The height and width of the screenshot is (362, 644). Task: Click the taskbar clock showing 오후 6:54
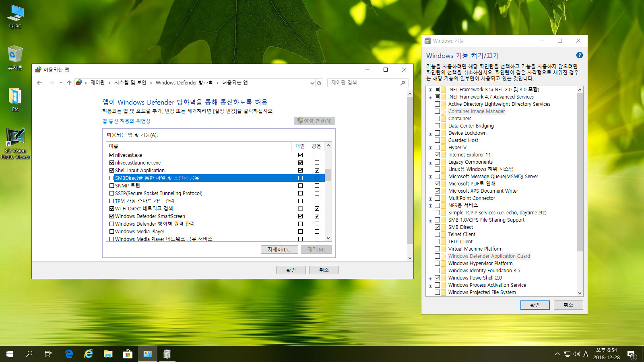606,354
